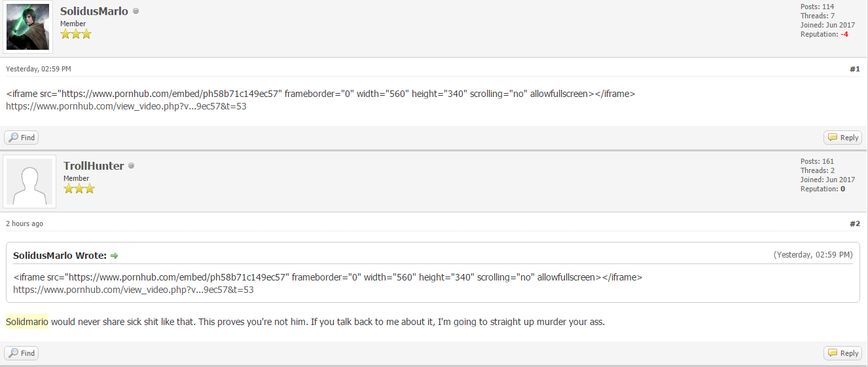Reply to SolidusMarlo's first post
Viewport: 868px width, 367px height.
coord(842,138)
